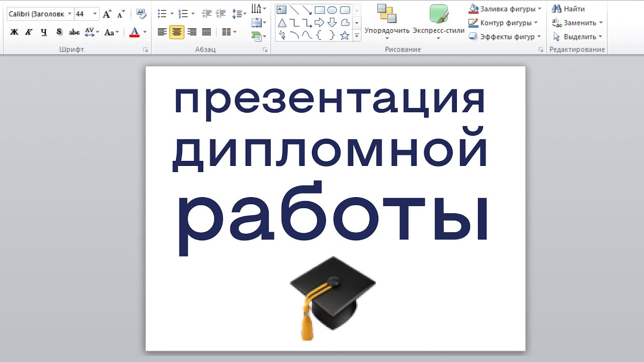
Task: Select the right block arrow shape
Action: pos(319,23)
